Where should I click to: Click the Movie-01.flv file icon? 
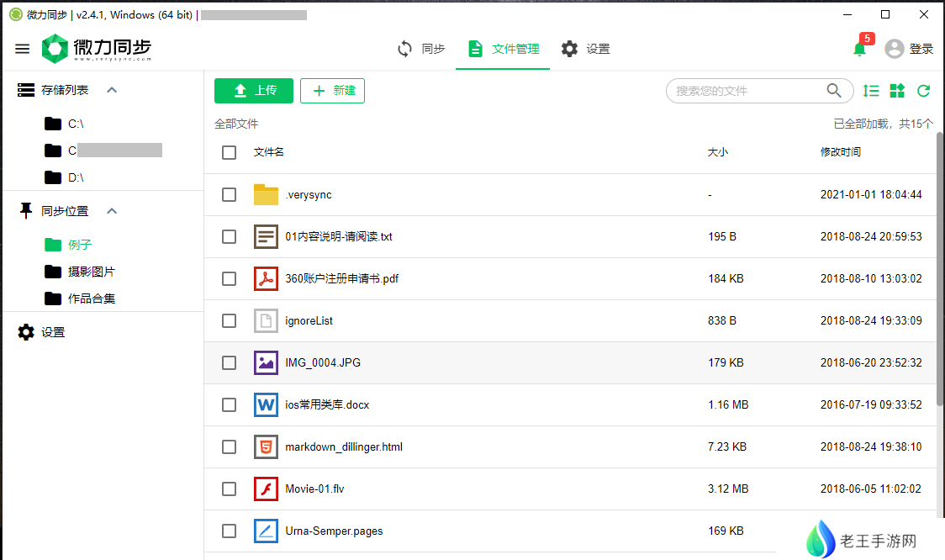(266, 489)
